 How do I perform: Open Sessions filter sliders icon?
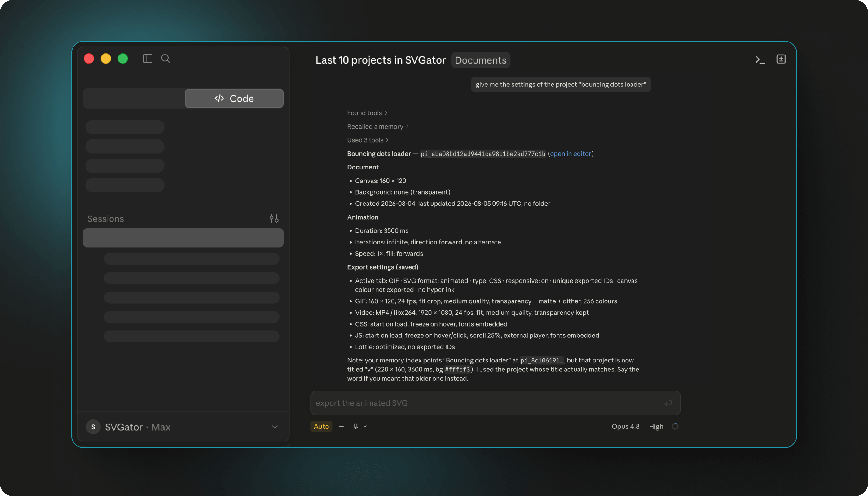point(274,218)
